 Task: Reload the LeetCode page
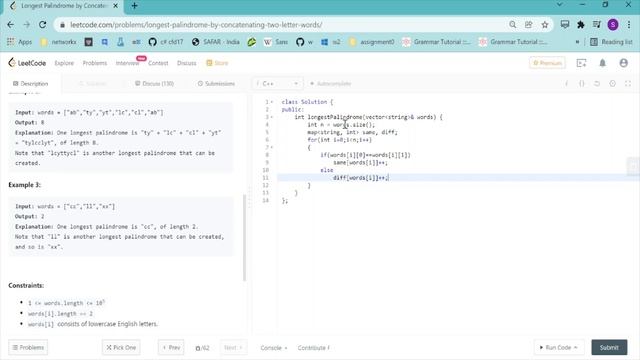42,25
